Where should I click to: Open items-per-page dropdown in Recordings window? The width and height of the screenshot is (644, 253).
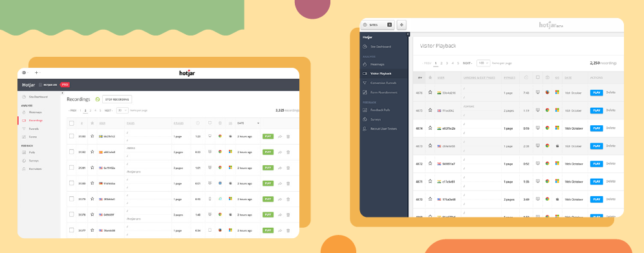coord(122,110)
